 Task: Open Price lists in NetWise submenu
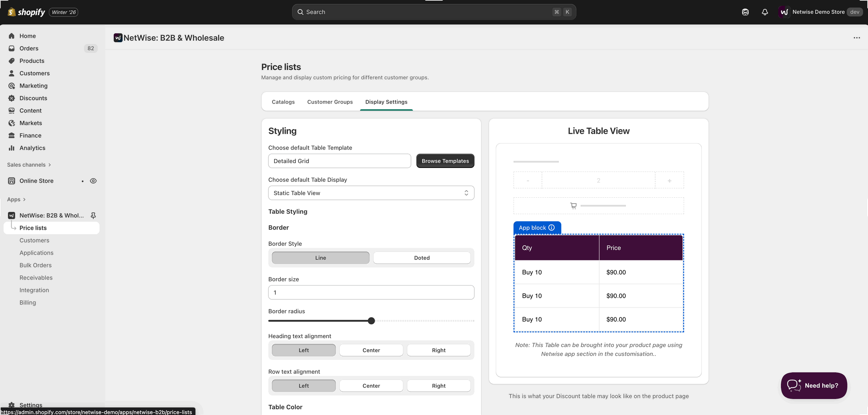point(52,228)
